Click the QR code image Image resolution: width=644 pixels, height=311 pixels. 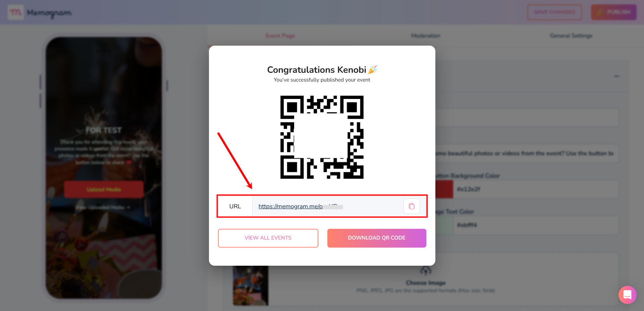point(322,137)
